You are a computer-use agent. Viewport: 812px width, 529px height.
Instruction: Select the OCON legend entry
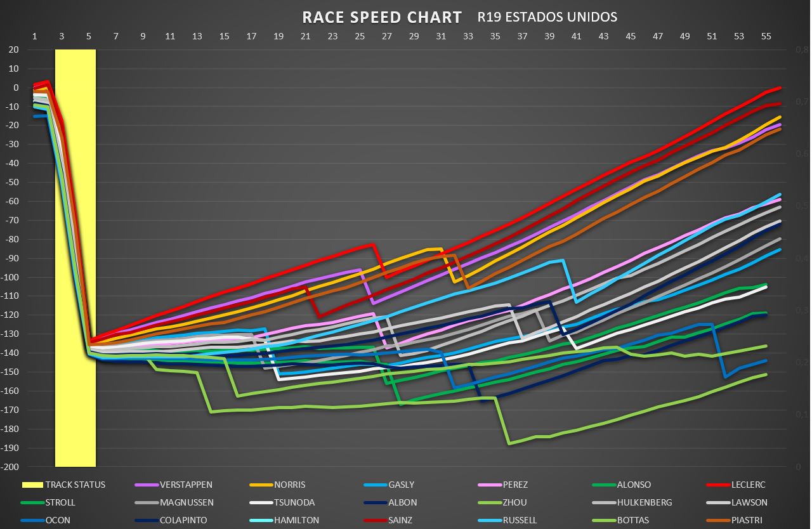[x=46, y=520]
